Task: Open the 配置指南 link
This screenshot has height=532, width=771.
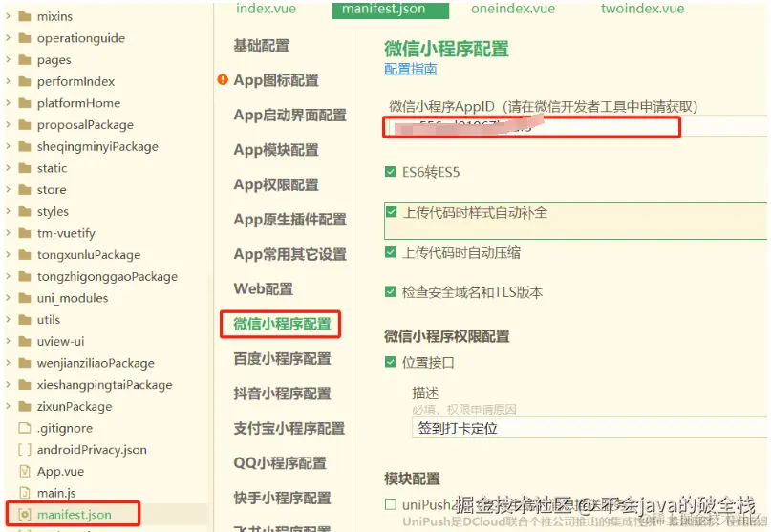Action: click(411, 69)
